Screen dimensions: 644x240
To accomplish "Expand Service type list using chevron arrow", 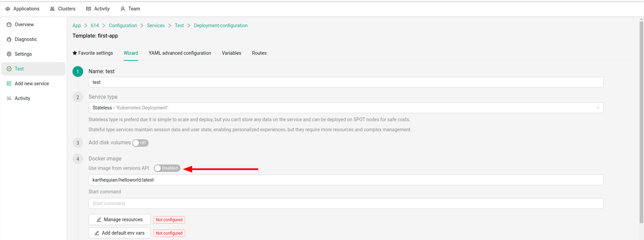I will click(x=598, y=108).
